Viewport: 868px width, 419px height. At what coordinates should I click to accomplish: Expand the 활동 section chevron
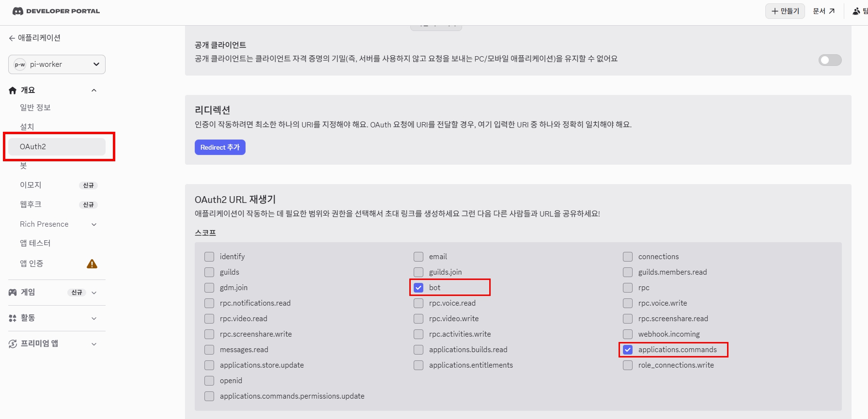point(94,318)
